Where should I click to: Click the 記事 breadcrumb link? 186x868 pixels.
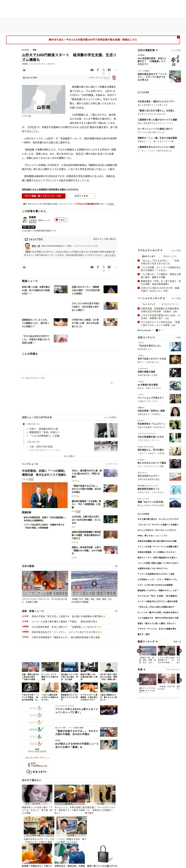pos(34,50)
